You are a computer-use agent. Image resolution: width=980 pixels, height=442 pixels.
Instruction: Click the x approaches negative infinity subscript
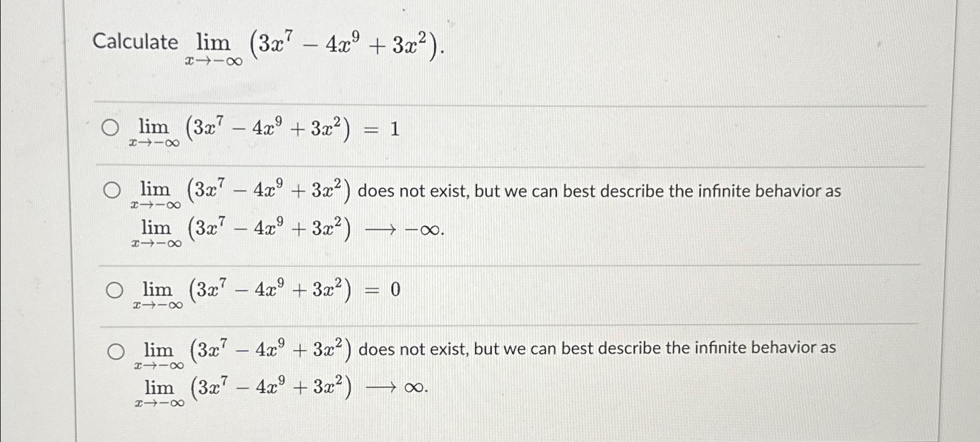[213, 58]
